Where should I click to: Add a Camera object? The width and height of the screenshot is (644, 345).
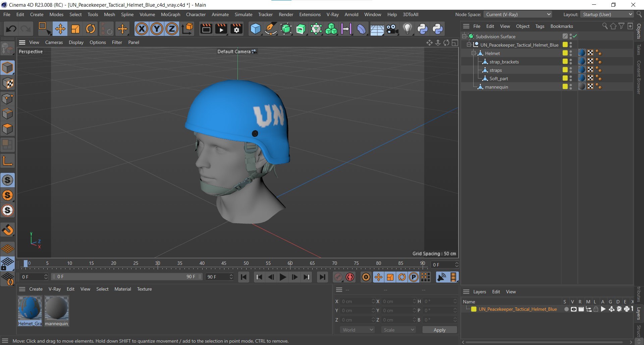(392, 29)
